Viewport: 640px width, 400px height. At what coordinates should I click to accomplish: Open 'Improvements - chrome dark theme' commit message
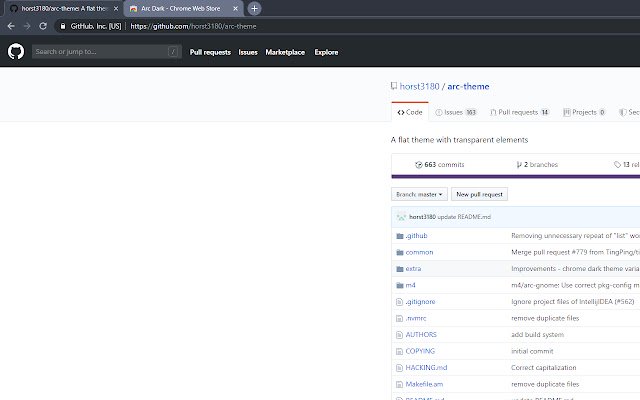[x=575, y=269]
